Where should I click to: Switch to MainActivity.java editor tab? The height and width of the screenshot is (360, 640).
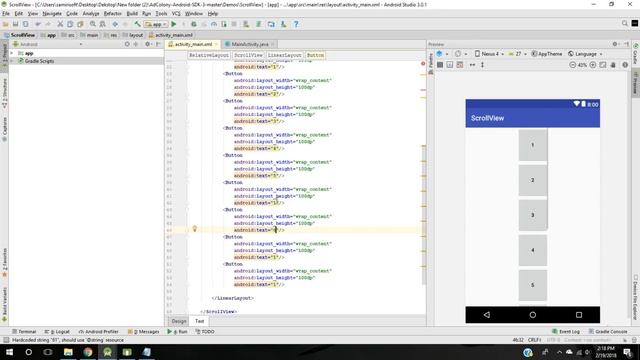pos(250,44)
